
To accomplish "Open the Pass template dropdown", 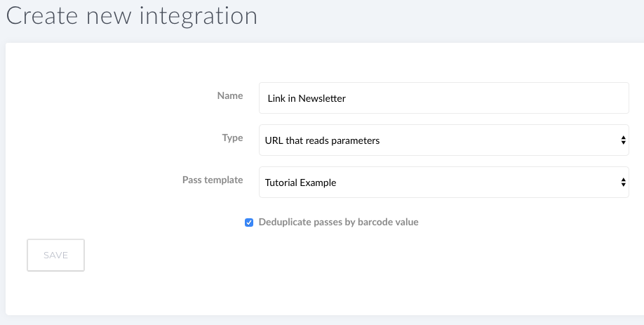I will pos(443,182).
